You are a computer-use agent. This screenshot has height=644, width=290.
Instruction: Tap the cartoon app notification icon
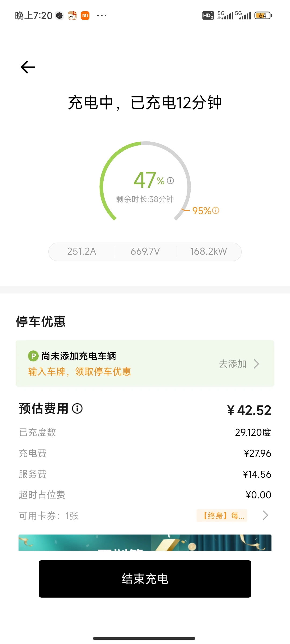(72, 16)
